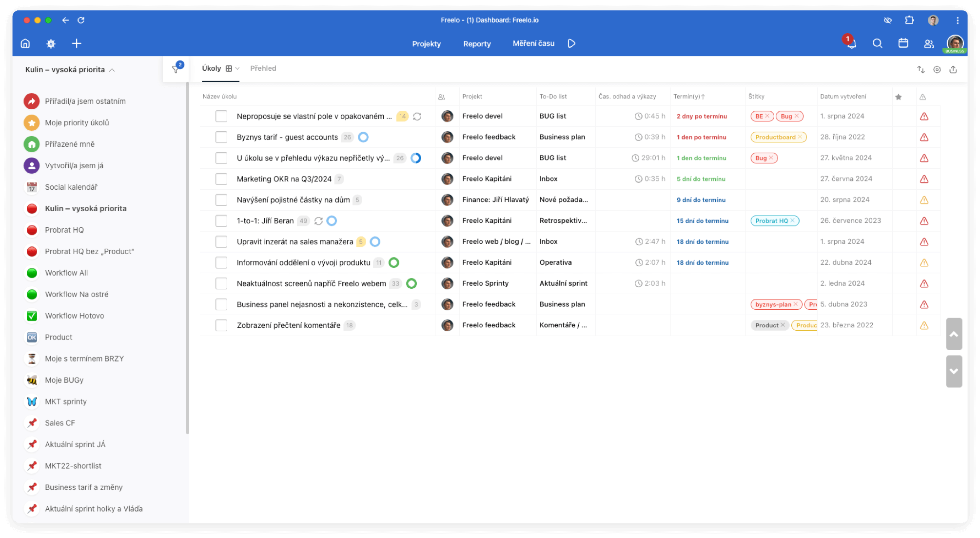This screenshot has height=538, width=980.
Task: Open the users icon in top bar
Action: [929, 43]
